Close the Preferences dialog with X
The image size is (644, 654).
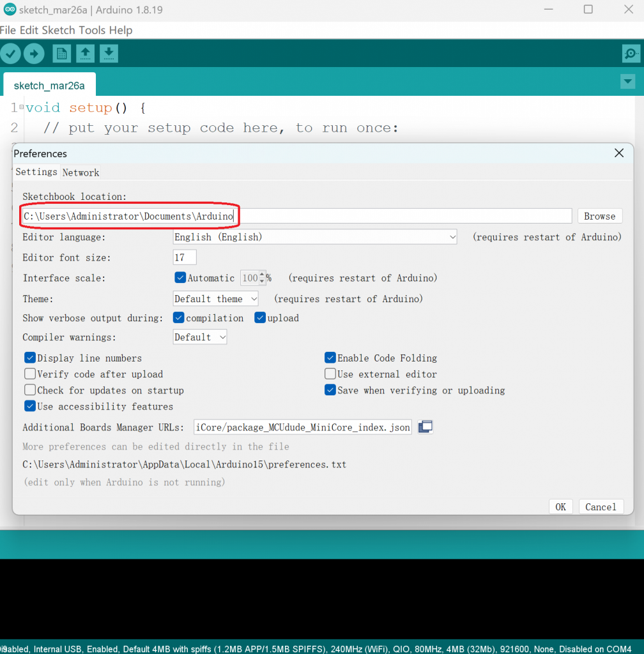tap(618, 153)
